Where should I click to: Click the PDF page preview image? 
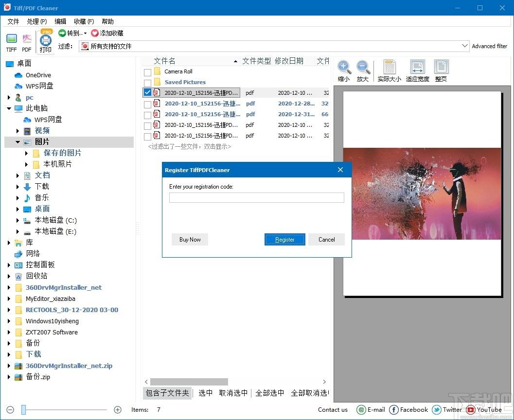point(422,193)
